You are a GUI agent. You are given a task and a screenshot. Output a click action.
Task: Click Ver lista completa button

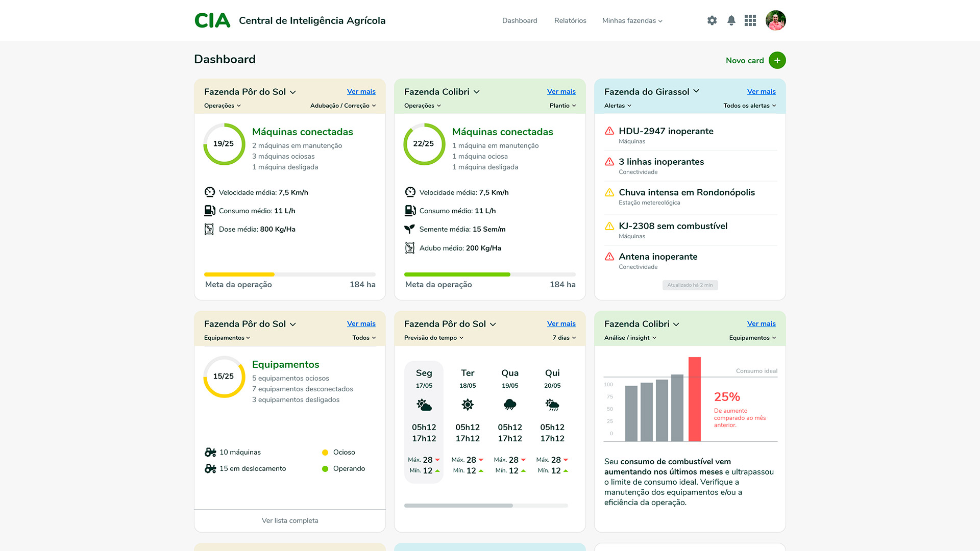tap(290, 520)
